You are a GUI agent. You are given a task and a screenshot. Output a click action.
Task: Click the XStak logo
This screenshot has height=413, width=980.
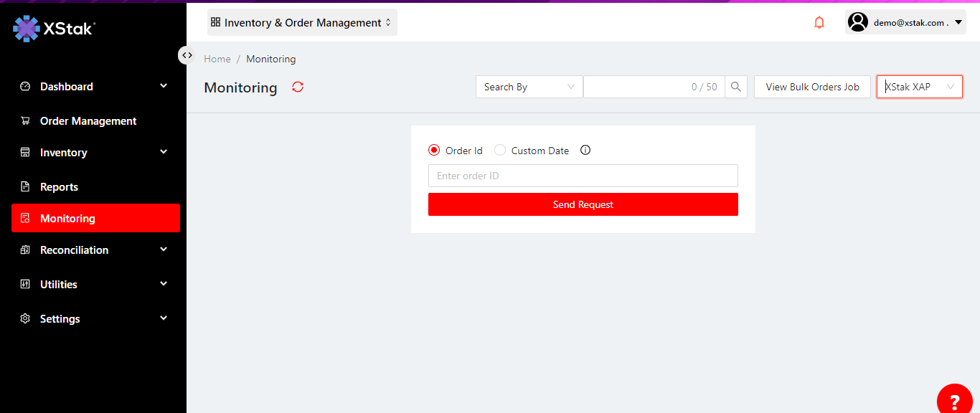[x=55, y=29]
